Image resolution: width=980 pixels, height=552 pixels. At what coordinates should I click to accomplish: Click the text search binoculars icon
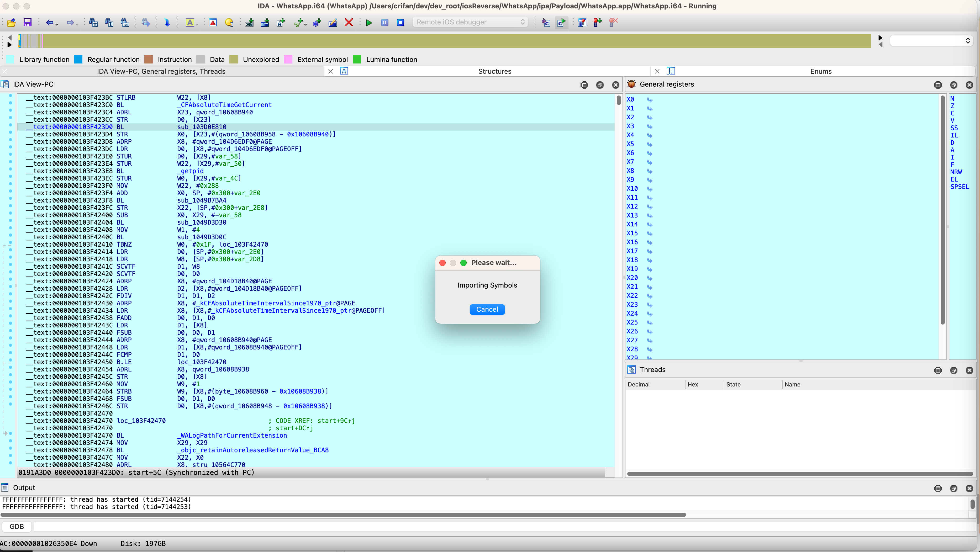click(109, 22)
